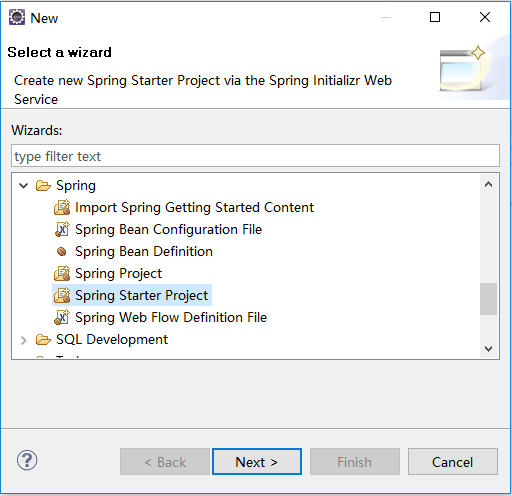The image size is (512, 496).
Task: Cancel the New wizard dialog
Action: pos(453,462)
